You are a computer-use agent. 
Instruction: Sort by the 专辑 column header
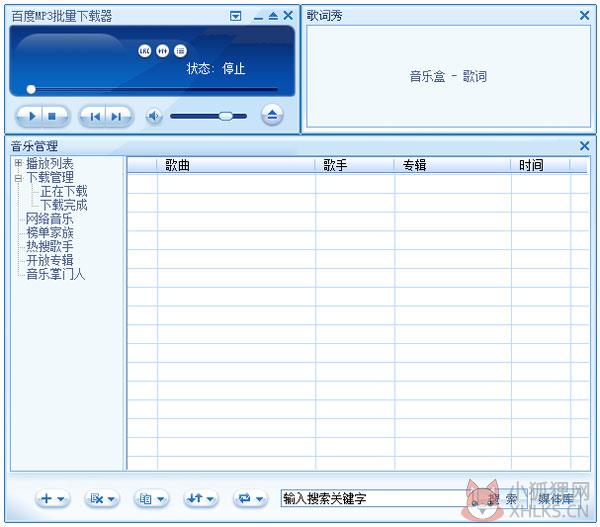tap(452, 165)
